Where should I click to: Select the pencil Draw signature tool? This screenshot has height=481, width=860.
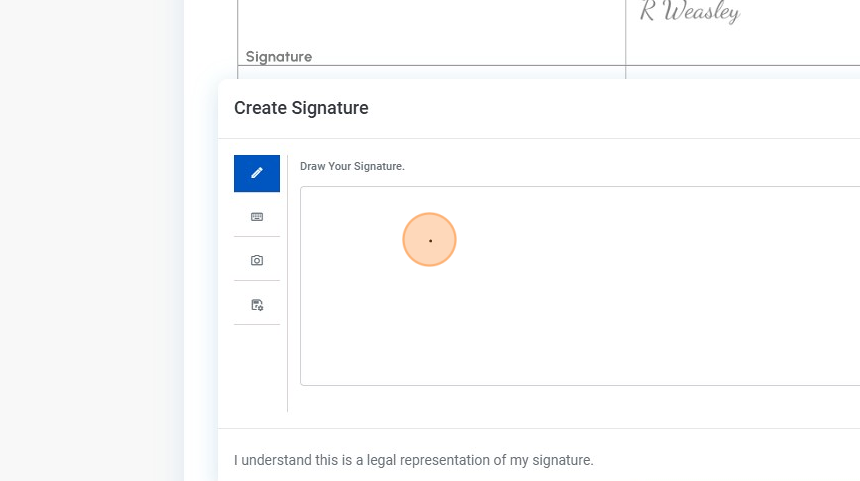pos(257,173)
